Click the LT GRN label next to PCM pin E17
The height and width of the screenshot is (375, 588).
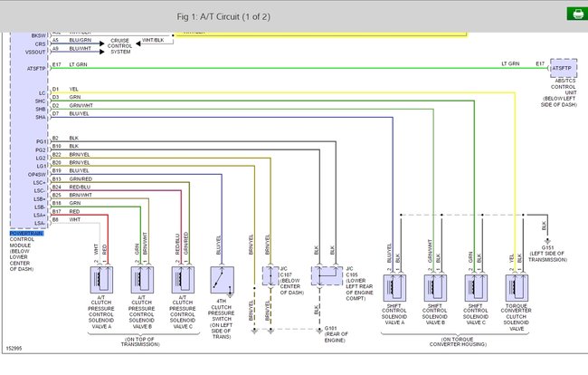[78, 64]
